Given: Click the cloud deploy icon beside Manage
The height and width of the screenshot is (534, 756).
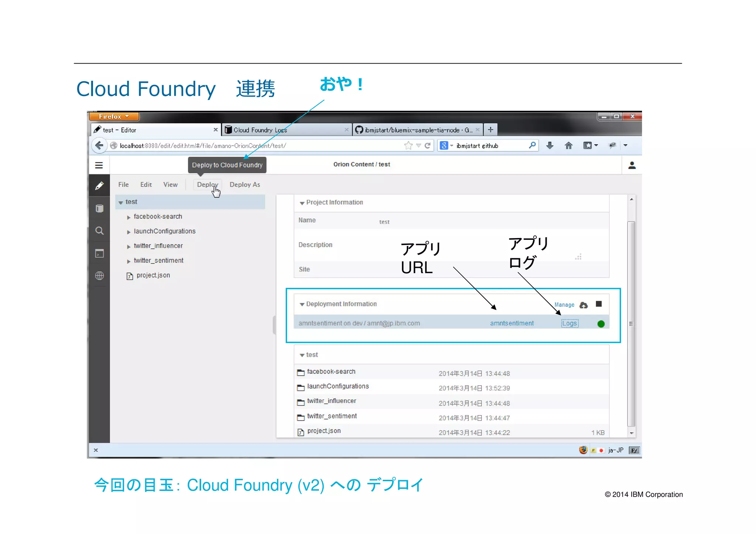Looking at the screenshot, I should pyautogui.click(x=584, y=305).
